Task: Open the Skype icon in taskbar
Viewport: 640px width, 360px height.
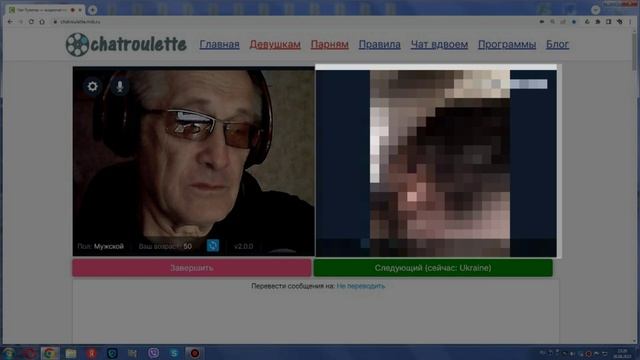Action: [174, 353]
